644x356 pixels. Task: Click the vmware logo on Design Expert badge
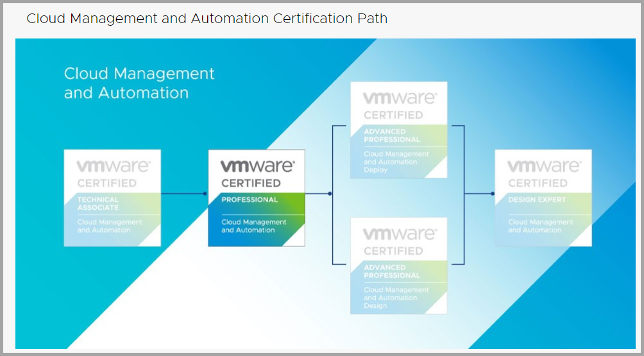pyautogui.click(x=544, y=166)
